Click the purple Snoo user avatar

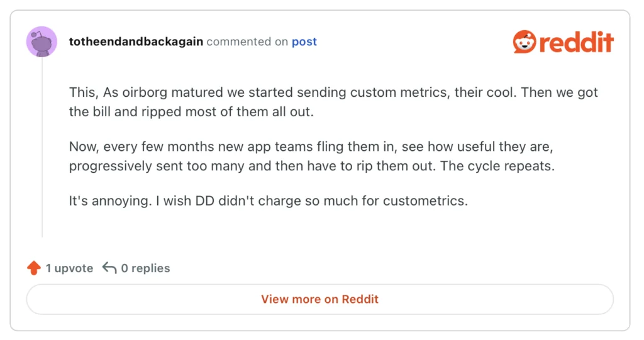[x=42, y=42]
